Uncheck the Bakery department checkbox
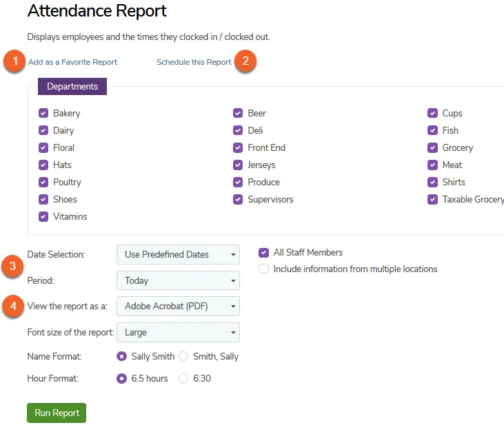The image size is (504, 425). 43,113
